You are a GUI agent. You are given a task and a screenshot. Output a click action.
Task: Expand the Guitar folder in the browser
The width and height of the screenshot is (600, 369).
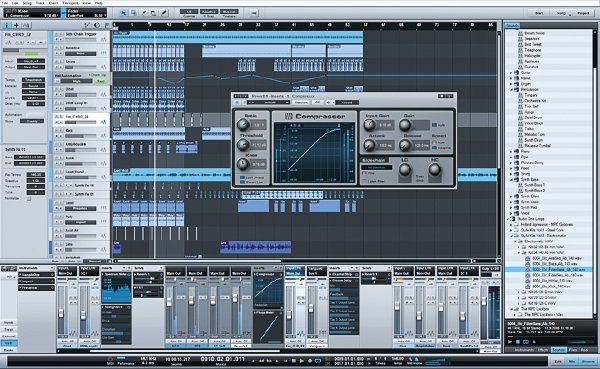510,72
